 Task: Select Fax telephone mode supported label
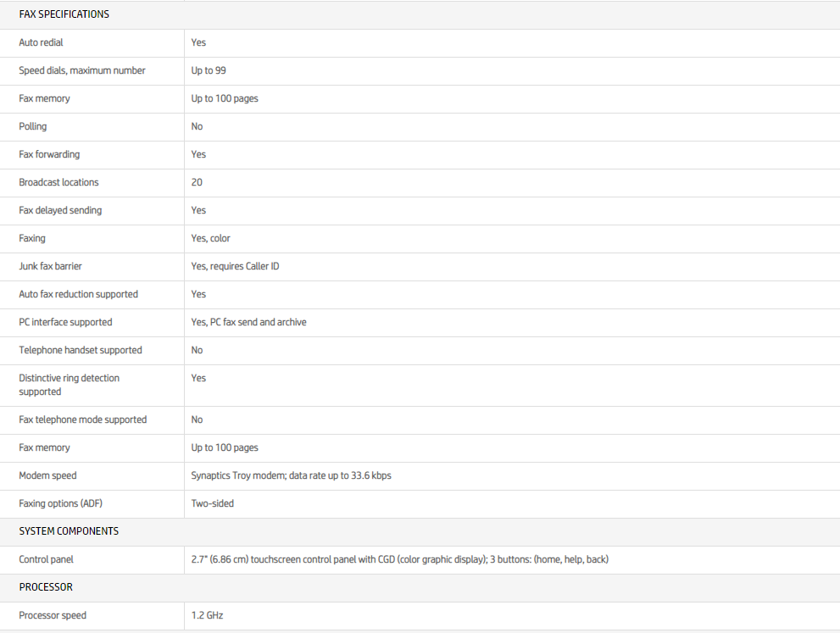[82, 419]
